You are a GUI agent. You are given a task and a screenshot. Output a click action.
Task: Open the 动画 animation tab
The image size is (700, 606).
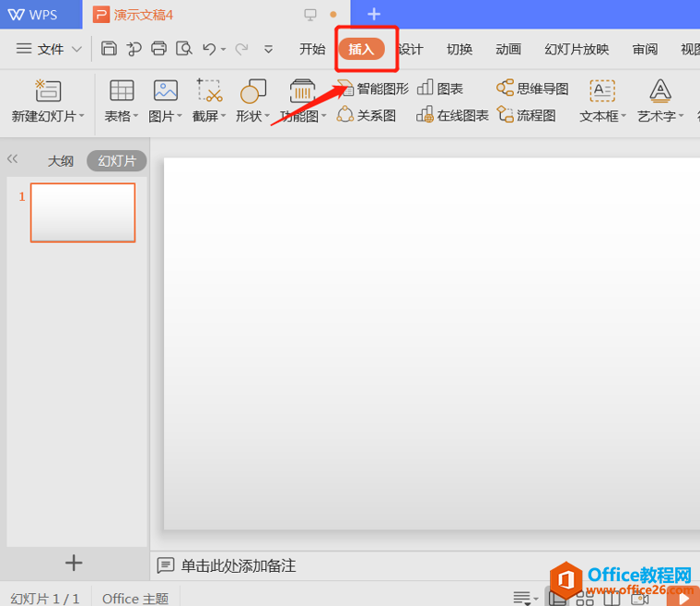(x=508, y=49)
